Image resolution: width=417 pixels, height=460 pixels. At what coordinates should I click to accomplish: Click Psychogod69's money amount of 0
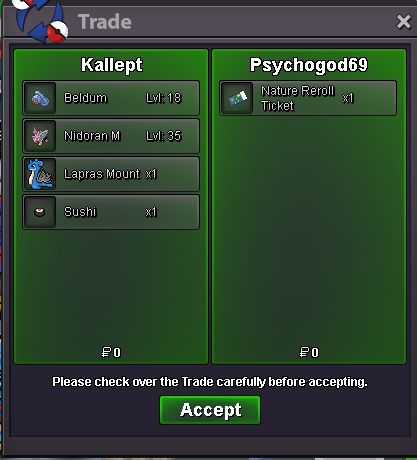coord(309,352)
